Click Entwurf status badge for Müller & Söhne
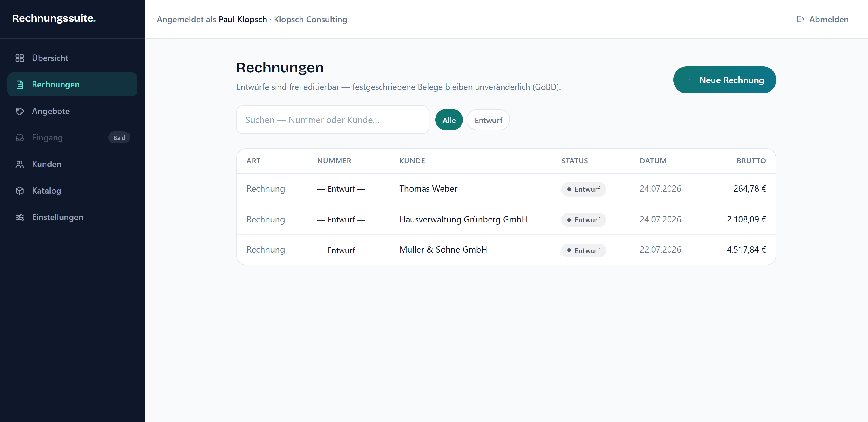Screen dimensions: 868x422 (583, 250)
